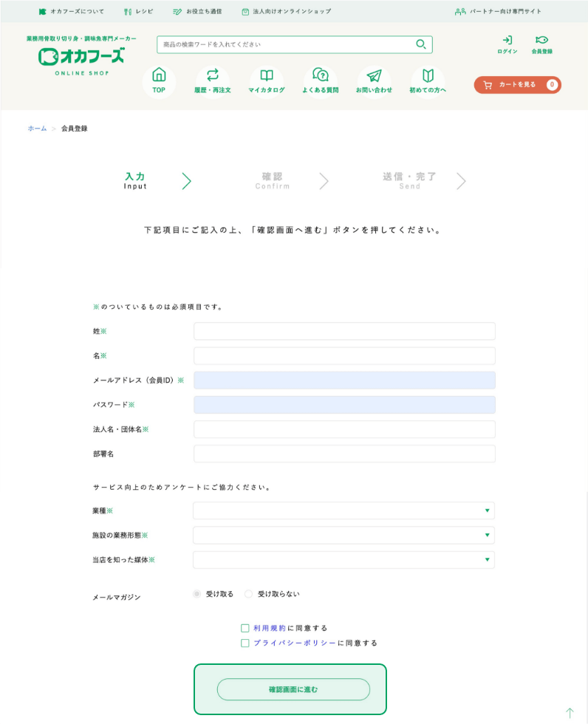Click the login arrow icon
This screenshot has width=588, height=724.
507,41
